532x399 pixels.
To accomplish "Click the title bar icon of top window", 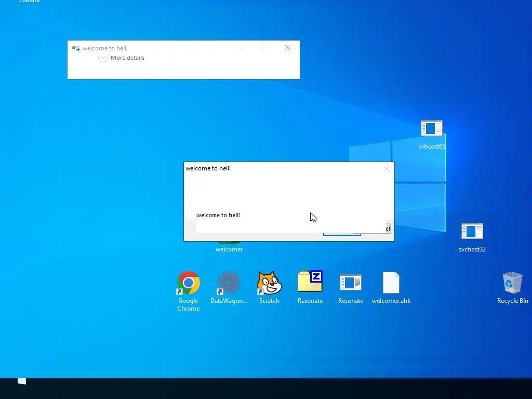I will pyautogui.click(x=76, y=48).
